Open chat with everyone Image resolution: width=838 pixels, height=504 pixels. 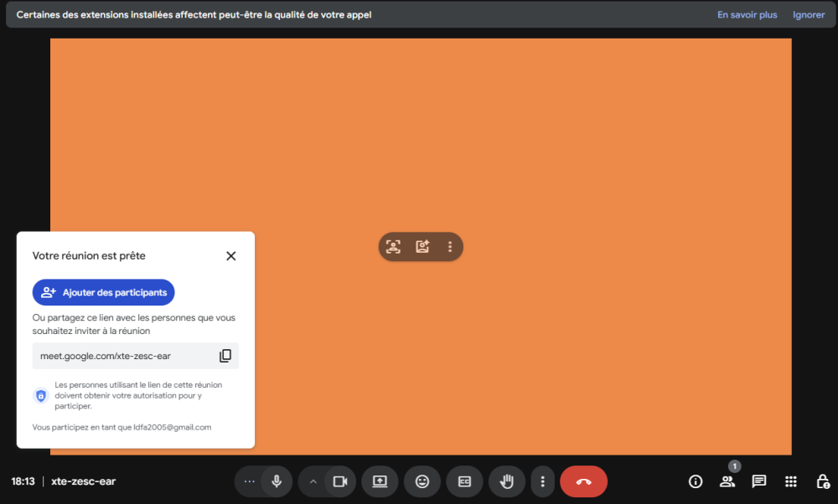[759, 481]
